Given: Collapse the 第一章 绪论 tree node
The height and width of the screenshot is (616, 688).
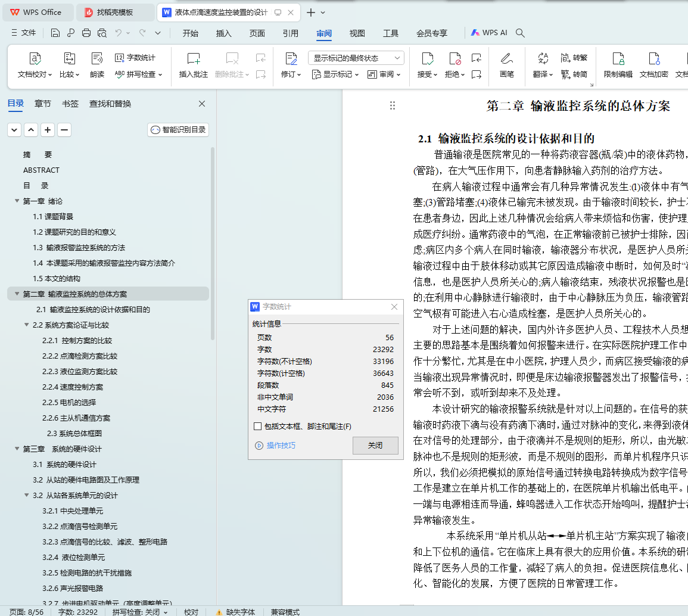Looking at the screenshot, I should coord(17,201).
